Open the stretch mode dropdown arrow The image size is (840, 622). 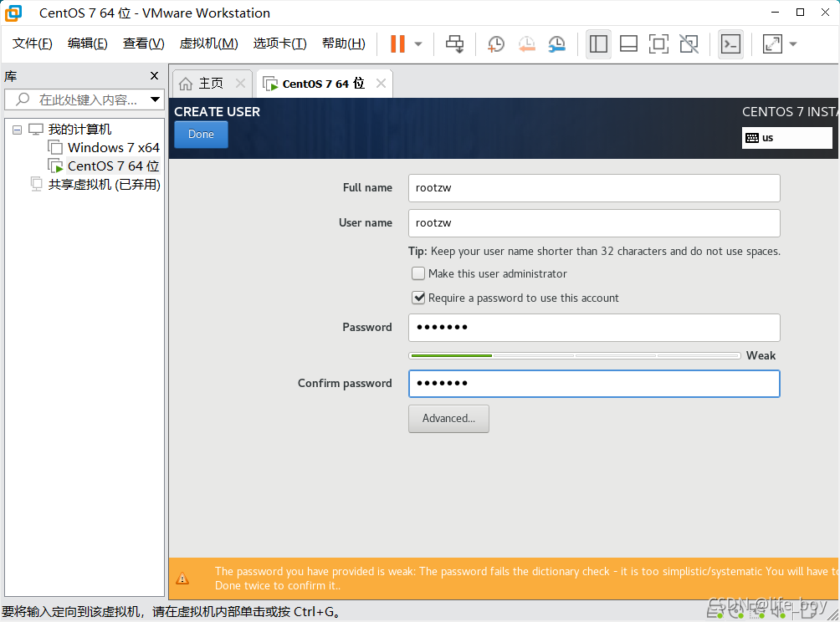point(793,44)
